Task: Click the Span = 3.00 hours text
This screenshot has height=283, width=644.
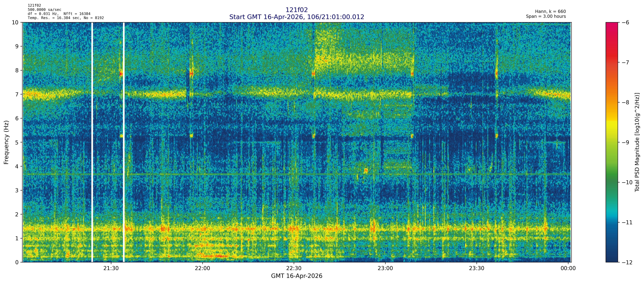Action: (546, 16)
